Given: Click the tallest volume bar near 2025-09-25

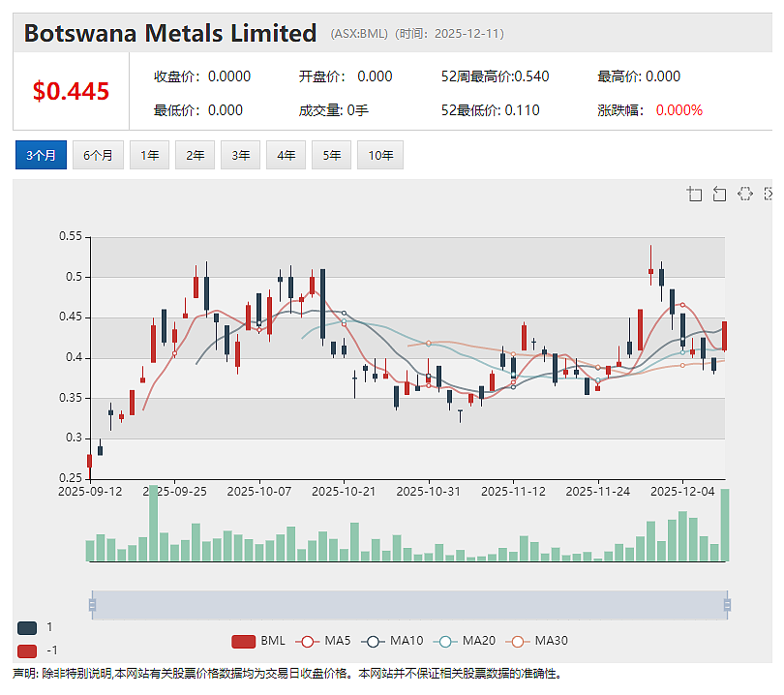Looking at the screenshot, I should (x=154, y=523).
